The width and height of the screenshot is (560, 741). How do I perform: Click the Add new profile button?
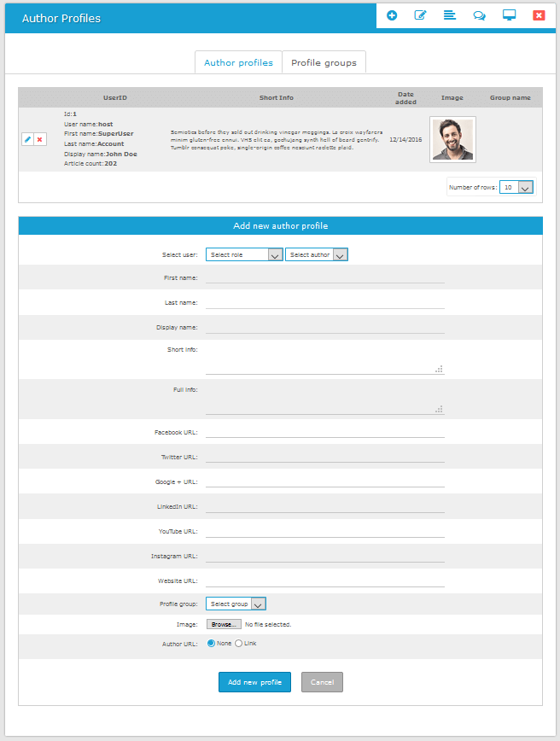pos(254,682)
